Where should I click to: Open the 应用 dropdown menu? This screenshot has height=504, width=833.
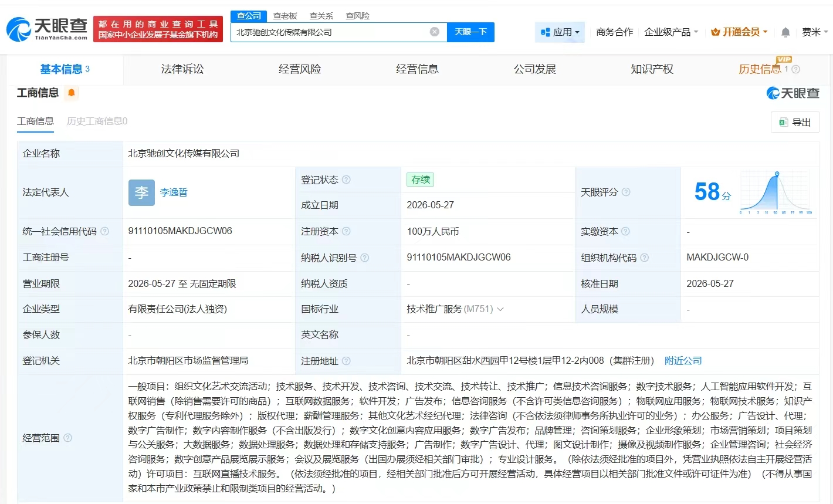click(x=560, y=32)
